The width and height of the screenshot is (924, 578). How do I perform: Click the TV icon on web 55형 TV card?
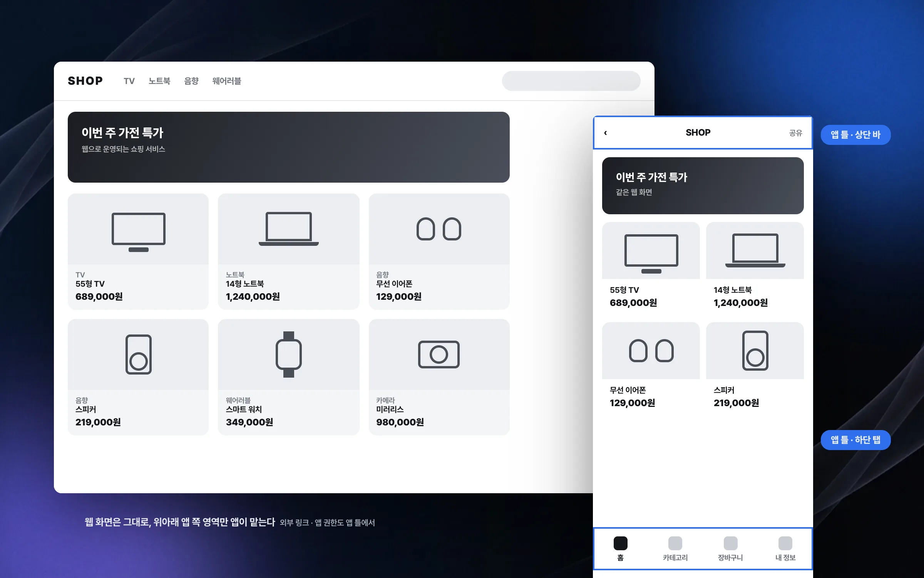[x=139, y=232]
